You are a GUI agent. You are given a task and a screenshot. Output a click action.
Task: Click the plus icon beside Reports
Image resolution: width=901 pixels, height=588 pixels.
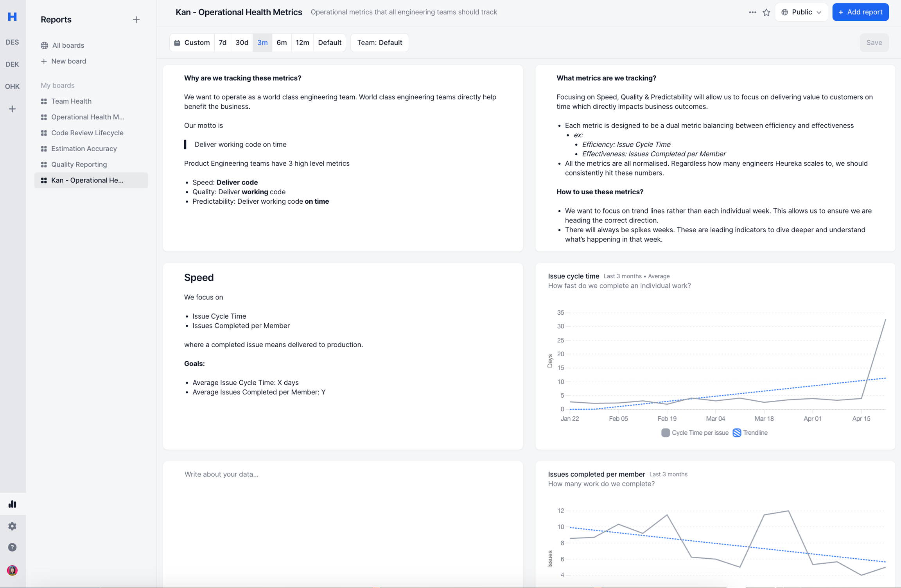coord(136,20)
